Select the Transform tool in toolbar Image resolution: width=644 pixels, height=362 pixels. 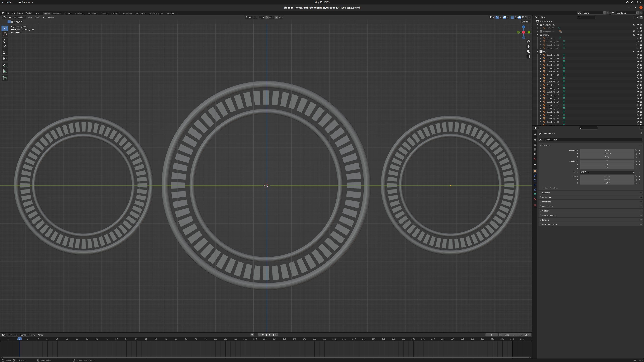(x=5, y=58)
